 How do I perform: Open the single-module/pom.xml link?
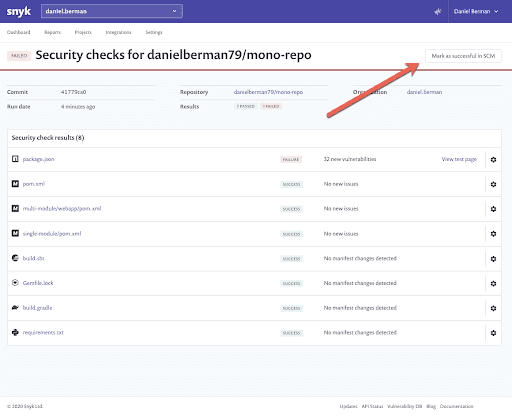click(52, 234)
